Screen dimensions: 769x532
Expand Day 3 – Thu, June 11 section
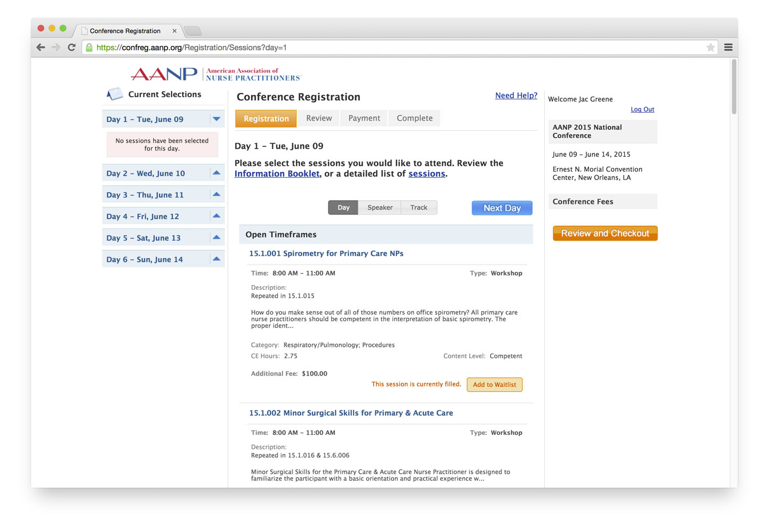tap(216, 194)
